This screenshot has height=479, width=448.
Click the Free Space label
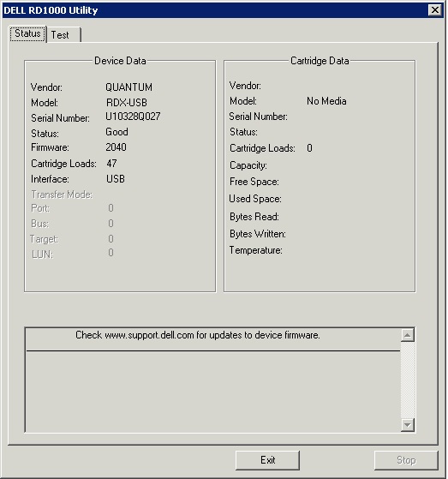(254, 182)
